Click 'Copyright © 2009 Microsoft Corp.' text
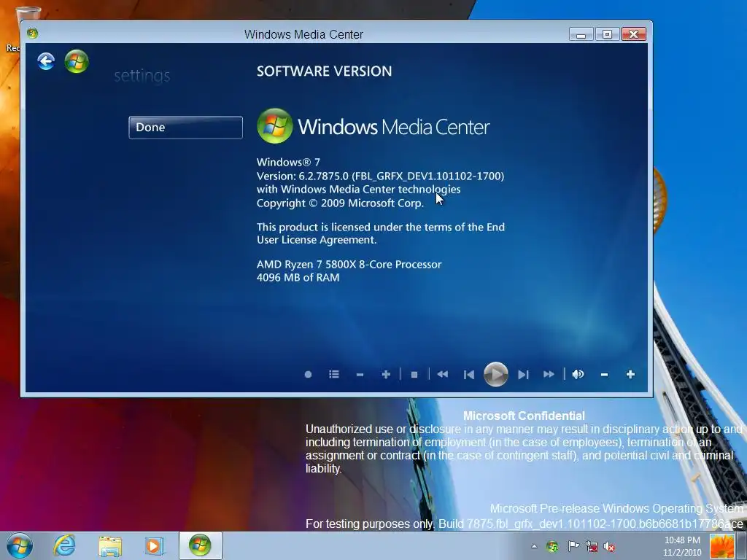Image resolution: width=747 pixels, height=560 pixels. 340,203
